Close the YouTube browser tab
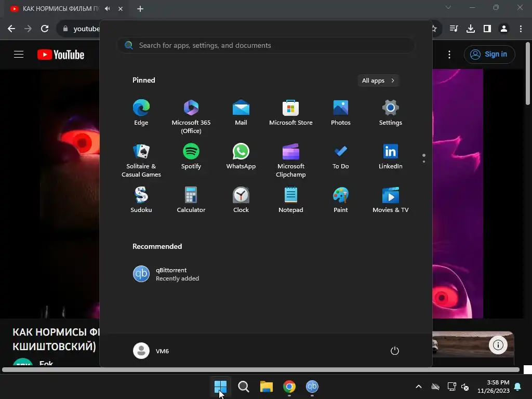Screen dimensions: 532x399 click(x=121, y=9)
